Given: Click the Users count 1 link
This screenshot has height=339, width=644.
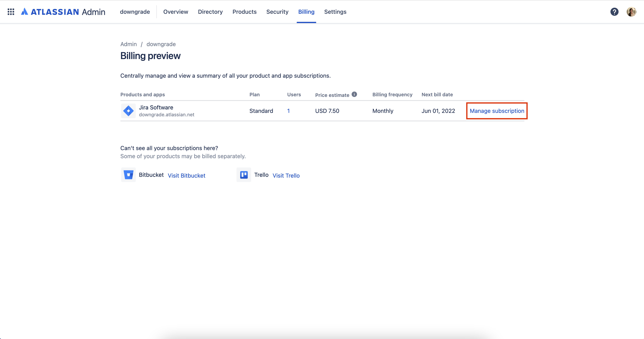Looking at the screenshot, I should click(288, 111).
